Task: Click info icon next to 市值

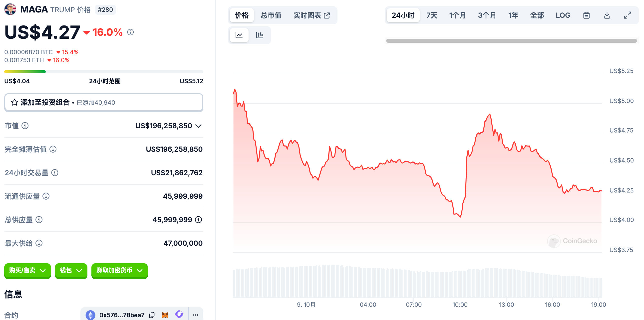Action: (25, 125)
